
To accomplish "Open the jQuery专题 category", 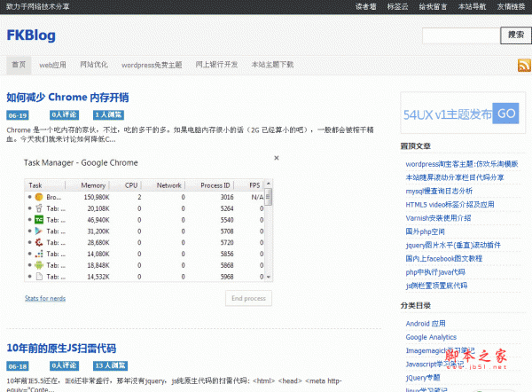I will 423,378.
